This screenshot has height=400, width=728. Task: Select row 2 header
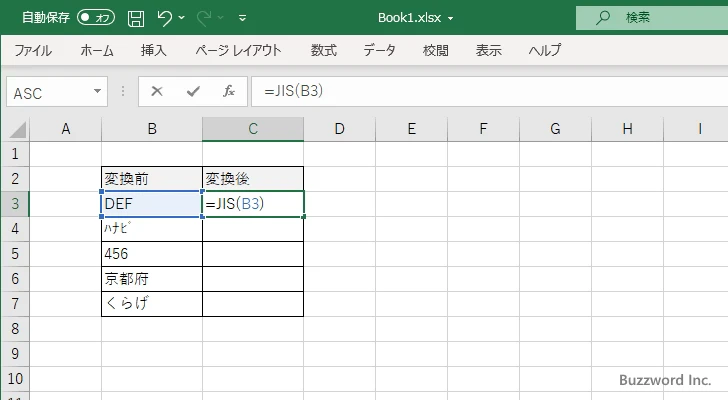coord(15,179)
